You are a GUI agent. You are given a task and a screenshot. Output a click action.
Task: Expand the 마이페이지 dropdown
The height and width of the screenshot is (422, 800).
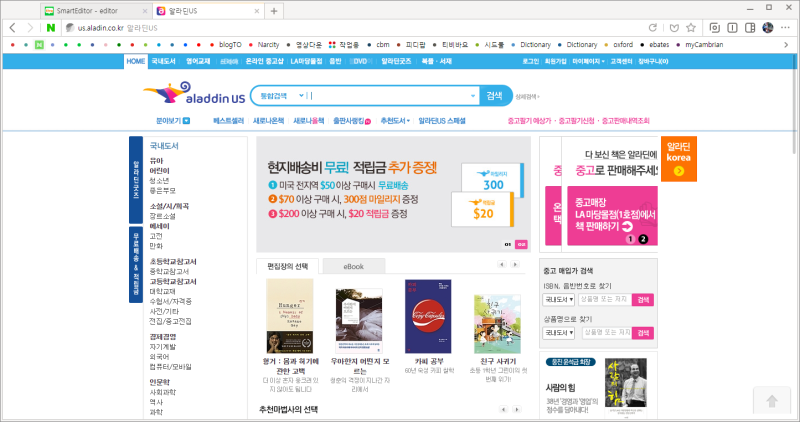tap(588, 61)
